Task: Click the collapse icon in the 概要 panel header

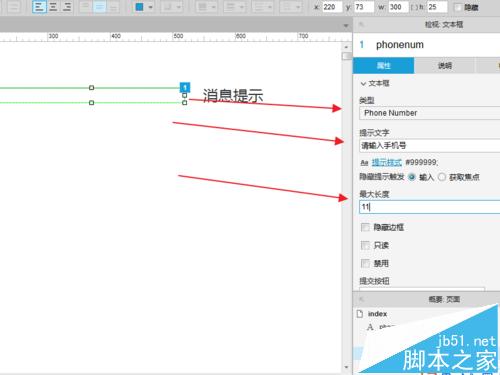Action: click(361, 299)
